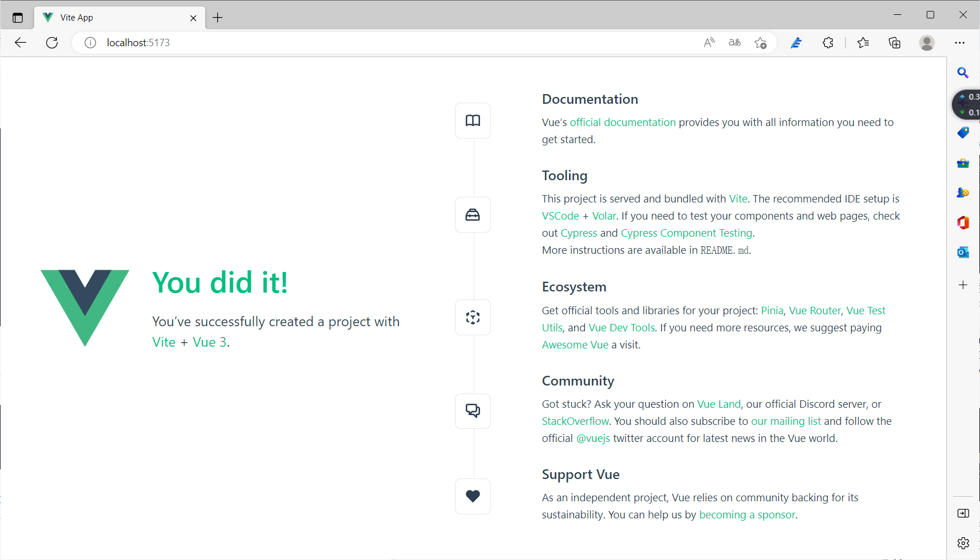Click the blue extension icon in toolbar
The height and width of the screenshot is (560, 980).
(x=796, y=43)
